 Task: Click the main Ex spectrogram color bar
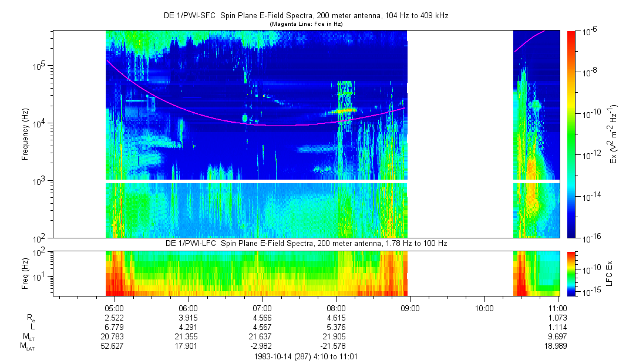click(x=572, y=134)
